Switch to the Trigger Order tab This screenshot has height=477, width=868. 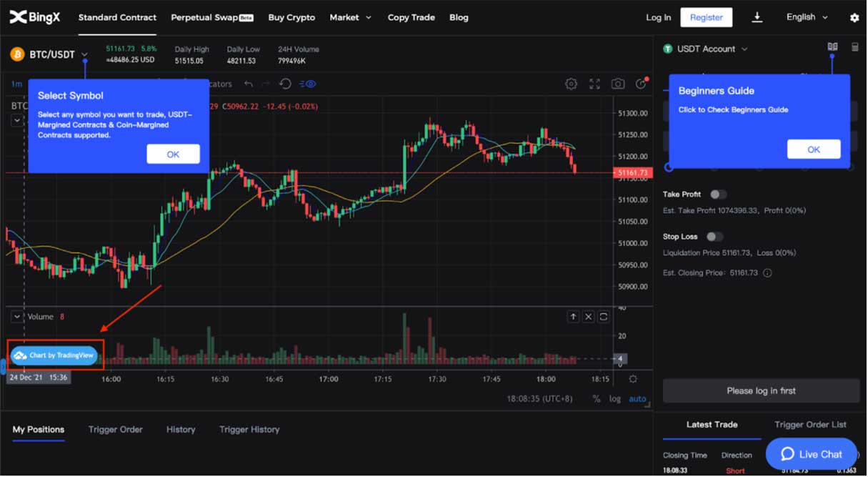[x=116, y=430]
